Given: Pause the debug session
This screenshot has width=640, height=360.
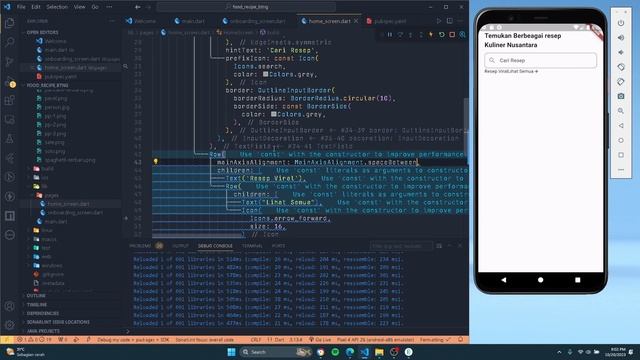Looking at the screenshot, I should 390,35.
